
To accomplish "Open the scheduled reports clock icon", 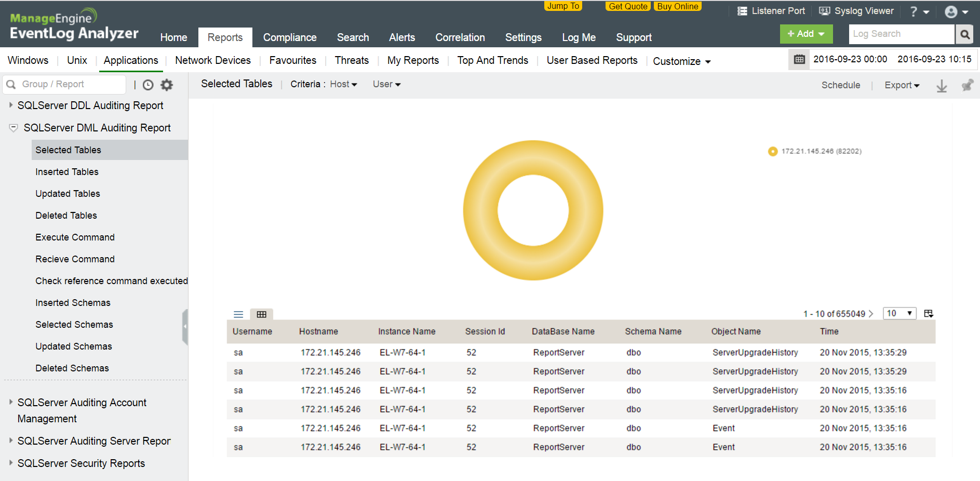I will tap(148, 85).
